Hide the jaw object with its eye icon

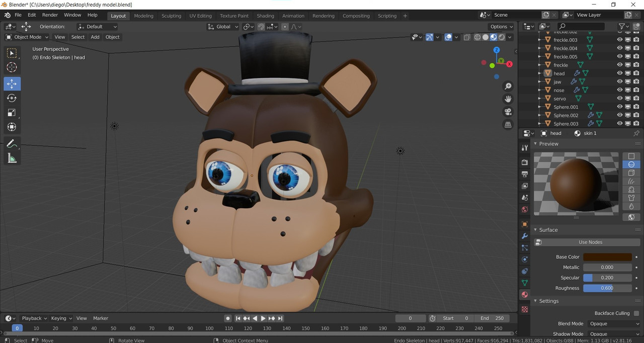(x=620, y=81)
